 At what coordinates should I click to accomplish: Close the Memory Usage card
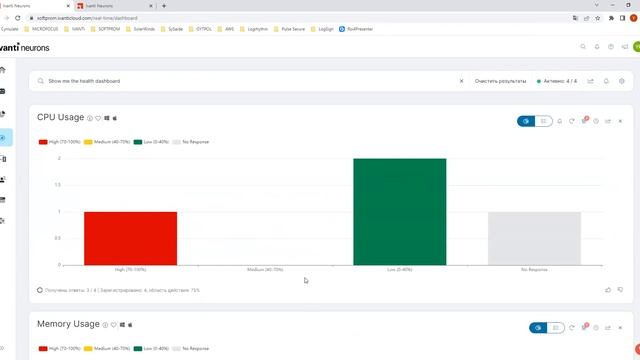[x=620, y=328]
